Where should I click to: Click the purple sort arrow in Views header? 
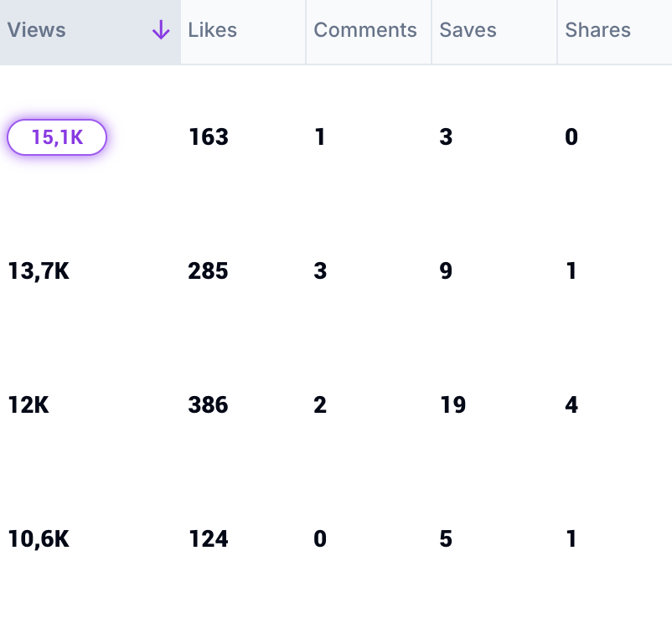(161, 31)
